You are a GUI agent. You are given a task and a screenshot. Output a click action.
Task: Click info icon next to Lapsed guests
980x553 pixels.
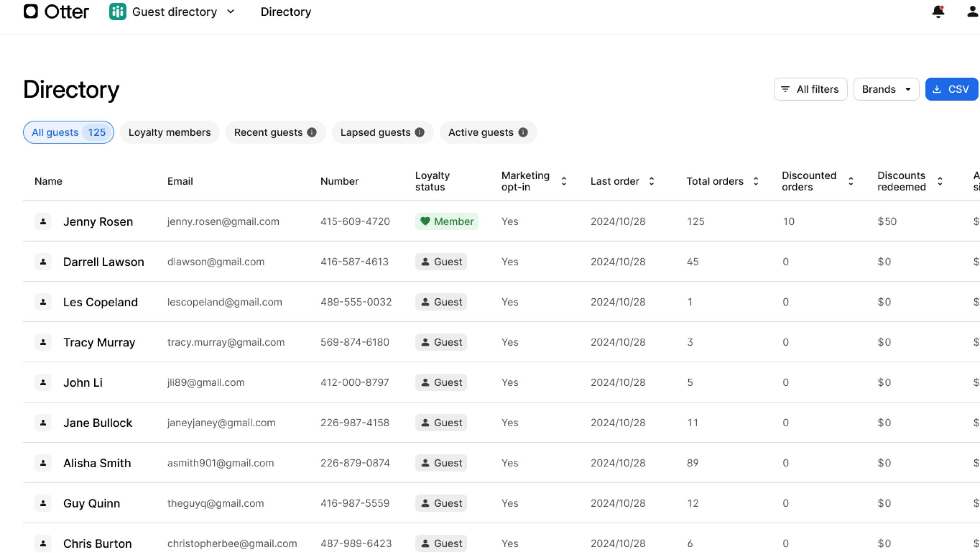pos(420,132)
